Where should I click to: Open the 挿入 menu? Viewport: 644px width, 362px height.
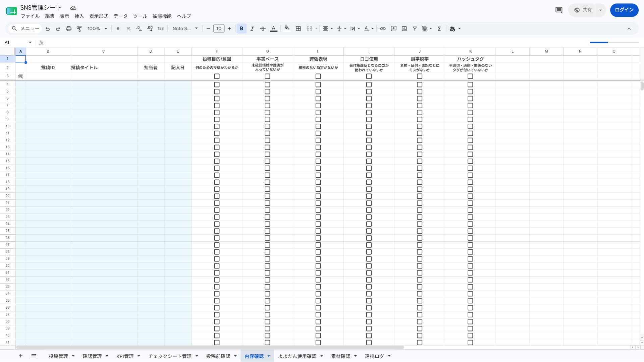[79, 16]
